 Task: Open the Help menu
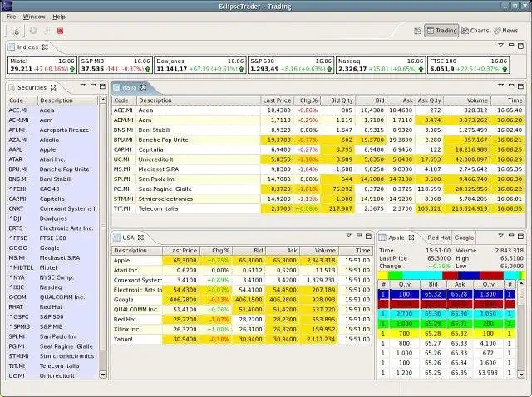coord(59,16)
